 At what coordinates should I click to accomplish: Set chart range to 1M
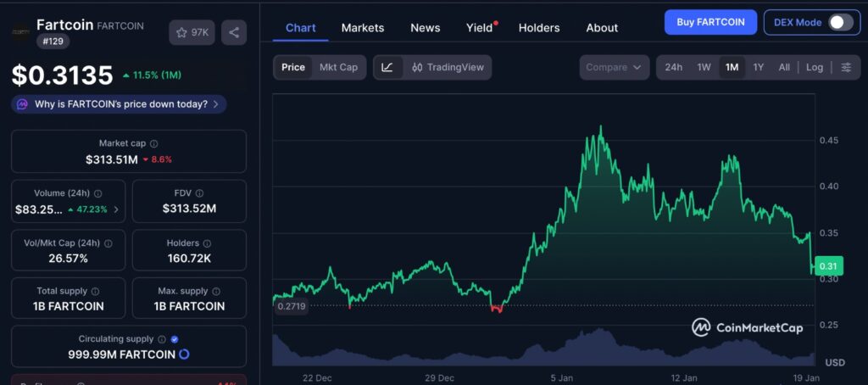(x=732, y=68)
